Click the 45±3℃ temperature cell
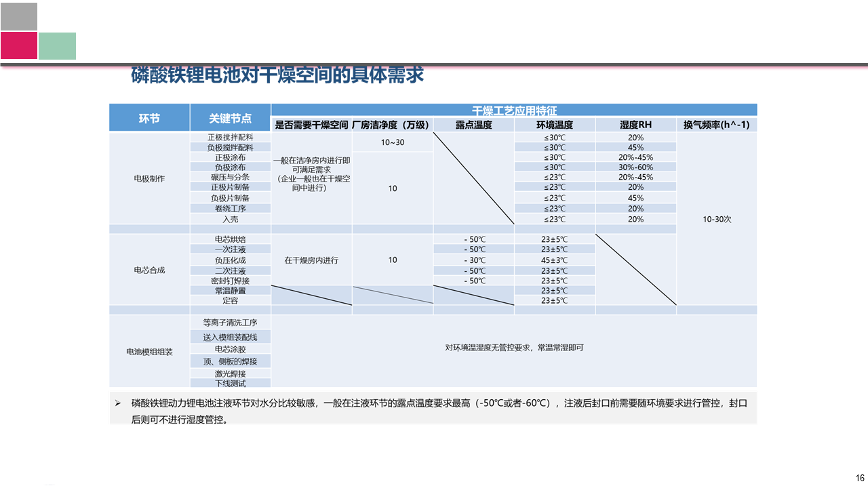Image resolution: width=868 pixels, height=488 pixels. pos(554,260)
